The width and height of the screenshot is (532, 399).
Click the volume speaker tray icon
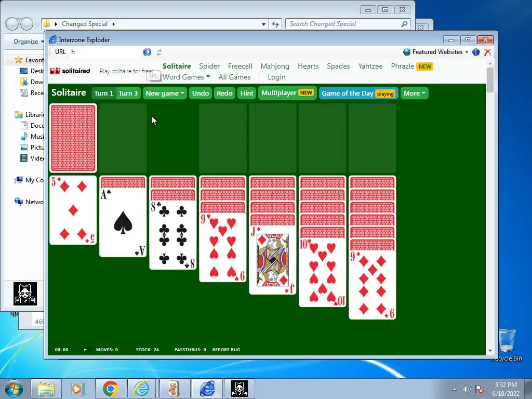(467, 389)
